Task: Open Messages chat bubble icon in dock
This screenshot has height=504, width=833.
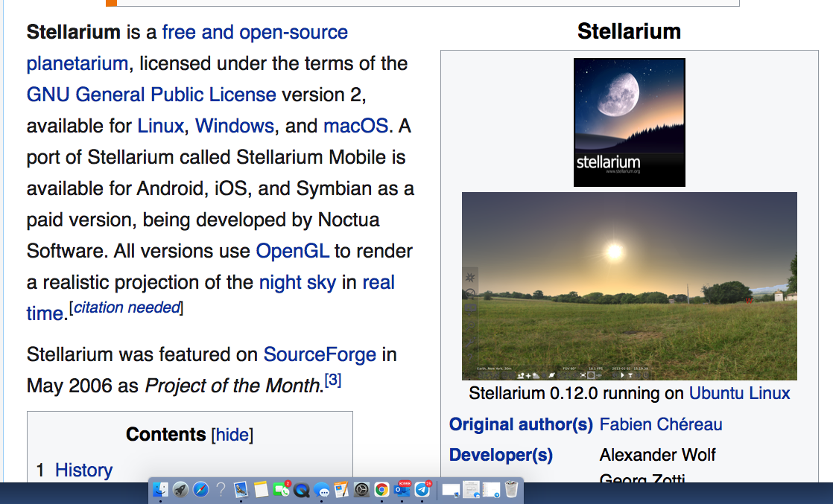Action: pyautogui.click(x=322, y=489)
